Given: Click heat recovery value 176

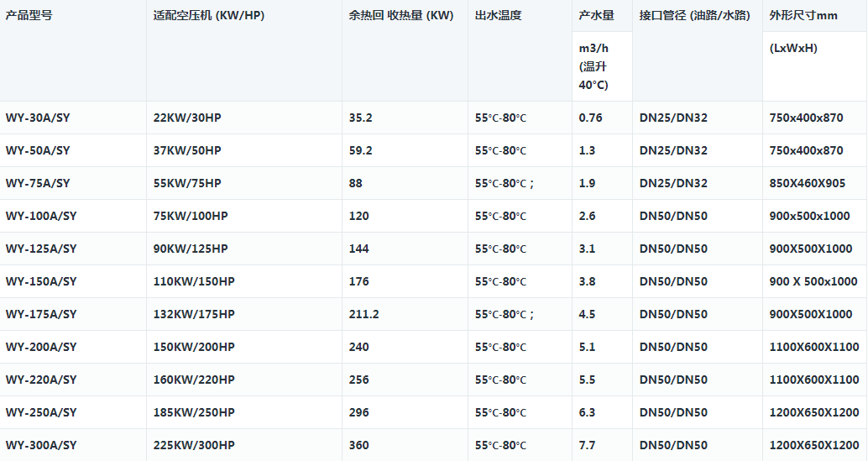Looking at the screenshot, I should (358, 281).
